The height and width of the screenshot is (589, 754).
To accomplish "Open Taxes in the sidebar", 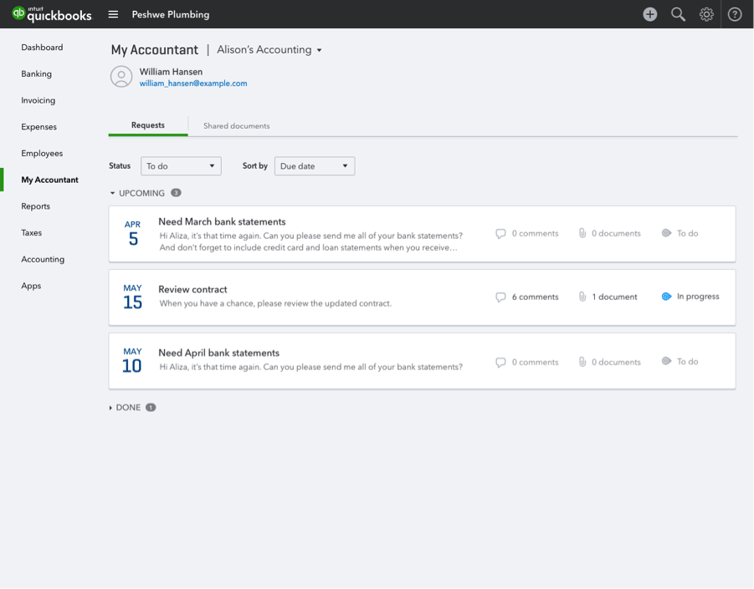I will [x=31, y=233].
